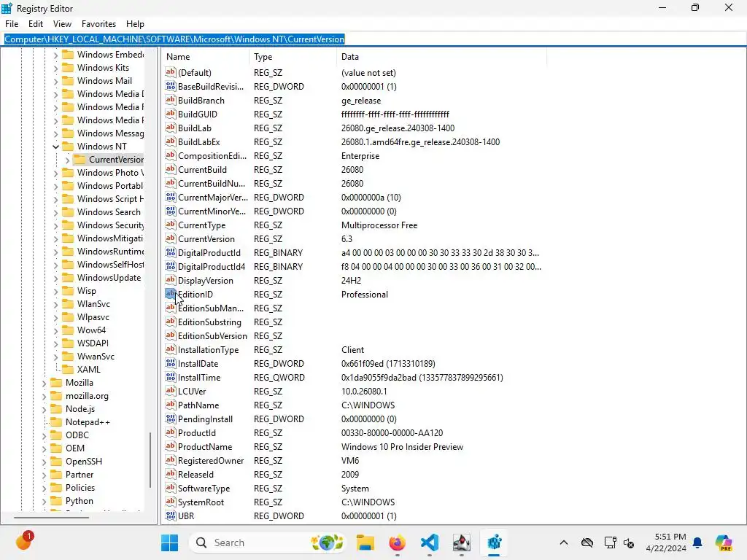Select the ODBC key in tree
The image size is (747, 560).
[77, 435]
